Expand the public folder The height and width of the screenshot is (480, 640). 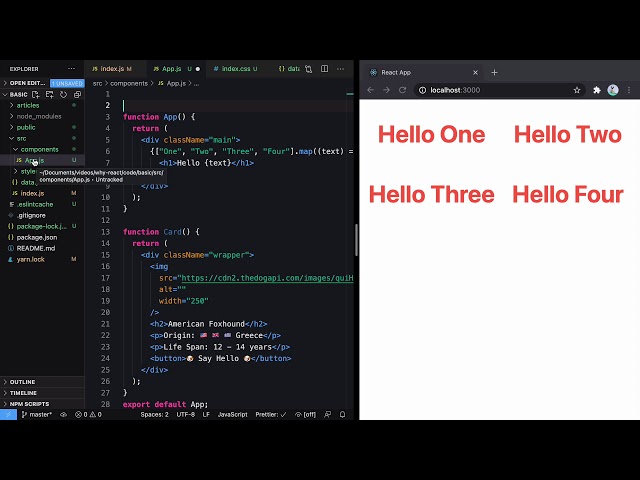click(26, 127)
